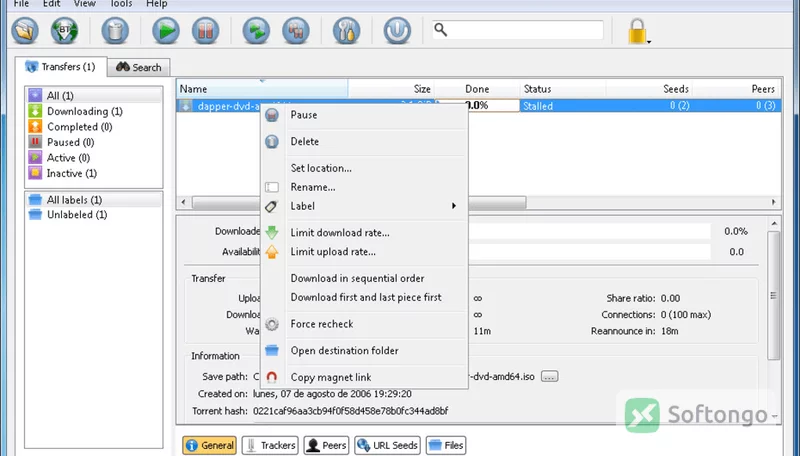Sort by the Status column header
This screenshot has height=456, width=800.
click(x=563, y=89)
